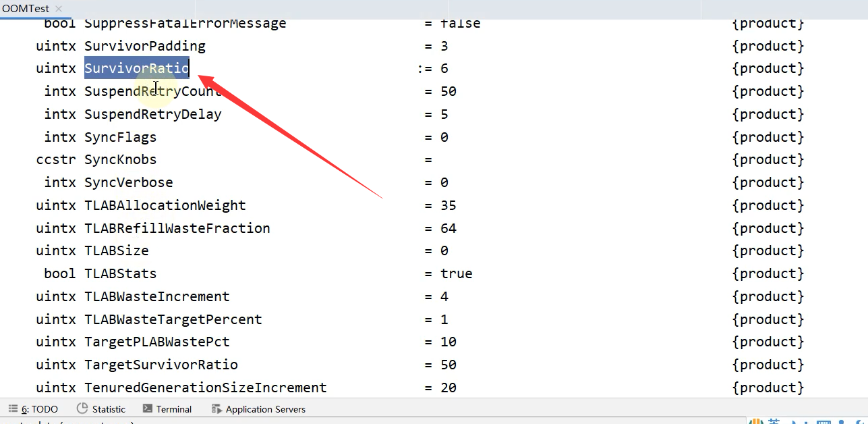This screenshot has width=868, height=424.
Task: Click the TLABRefillWasteFraction flag name
Action: coord(177,228)
